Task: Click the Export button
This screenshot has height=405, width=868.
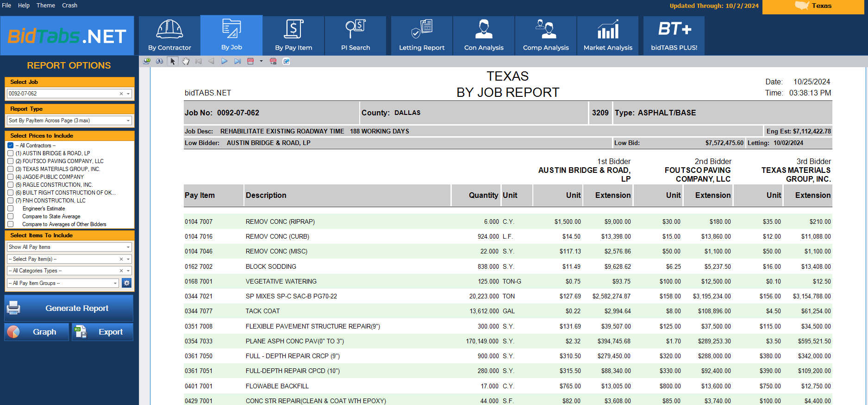Action: (102, 332)
